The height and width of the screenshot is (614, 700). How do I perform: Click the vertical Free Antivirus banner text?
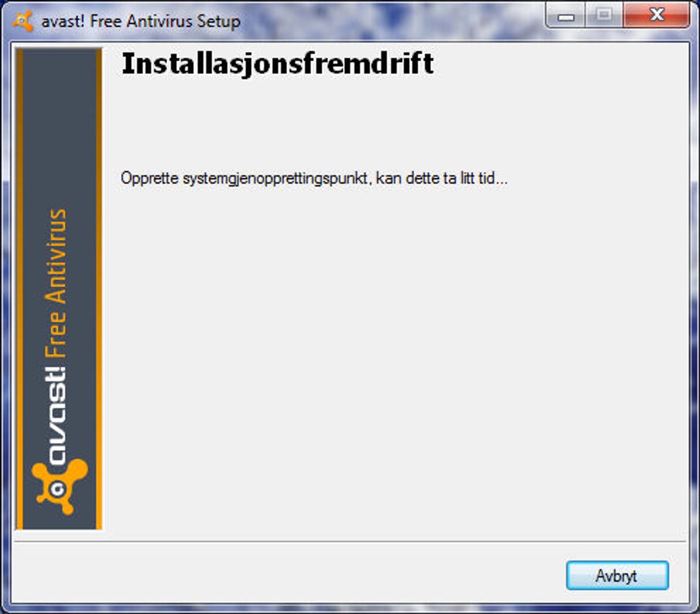pyautogui.click(x=56, y=284)
